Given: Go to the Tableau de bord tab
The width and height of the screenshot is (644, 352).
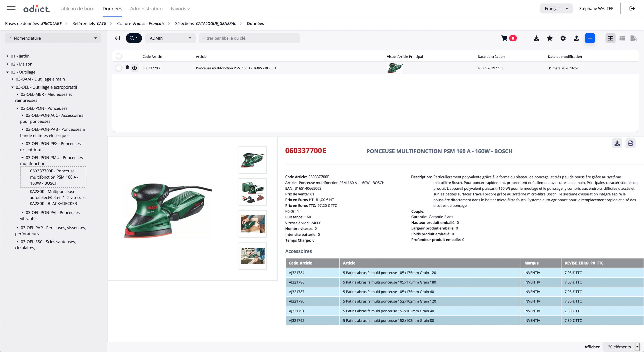Looking at the screenshot, I should click(x=76, y=9).
